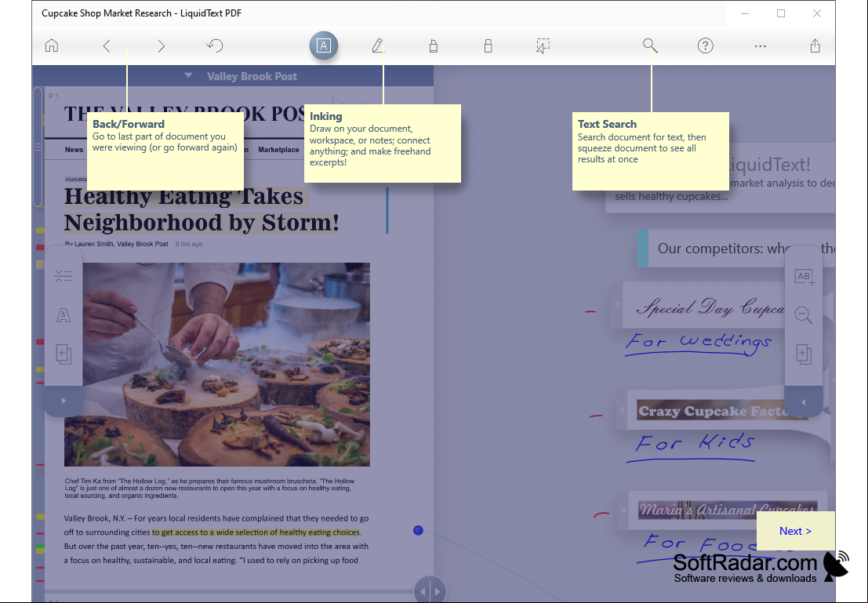868x603 pixels.
Task: Click the Valley Brook Post document title
Action: pyautogui.click(x=252, y=76)
